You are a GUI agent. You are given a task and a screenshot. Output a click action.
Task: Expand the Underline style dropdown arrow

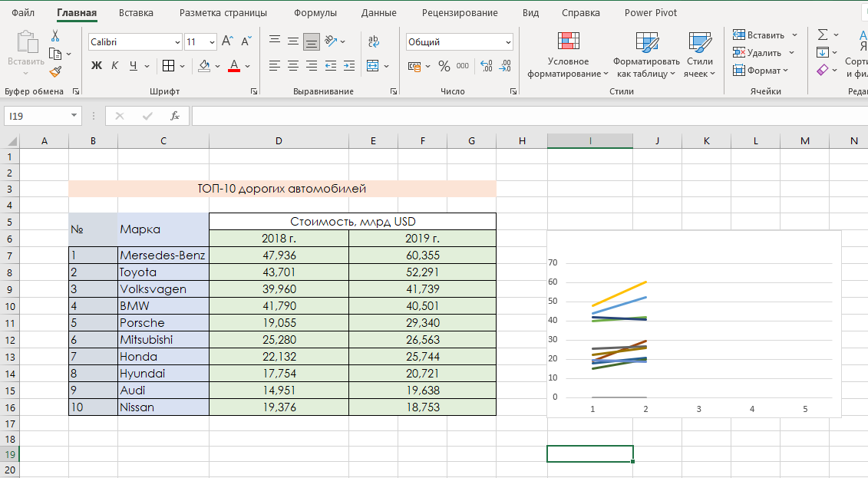point(147,67)
